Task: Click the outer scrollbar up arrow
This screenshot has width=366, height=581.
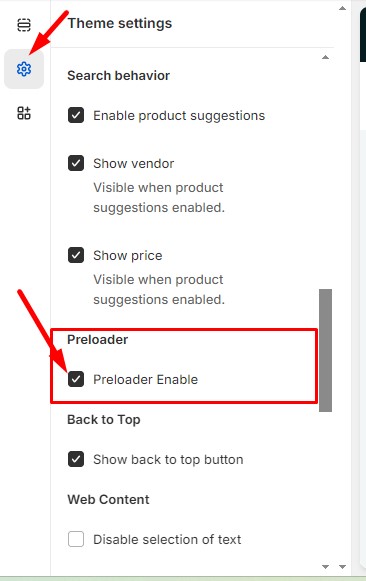Action: click(x=342, y=8)
